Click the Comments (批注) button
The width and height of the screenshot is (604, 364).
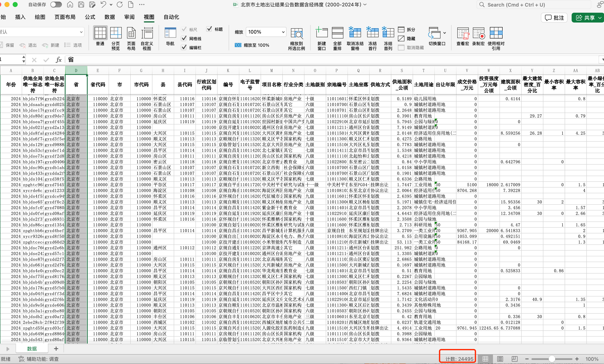(554, 18)
